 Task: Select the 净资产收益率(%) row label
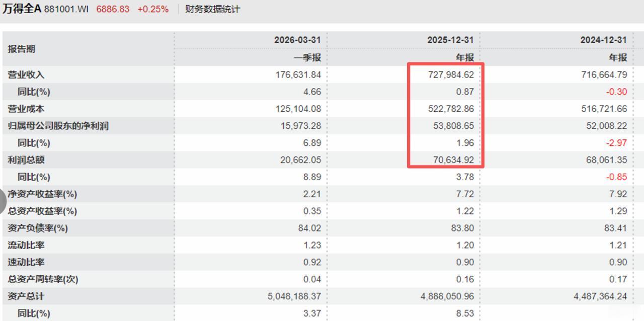42,194
